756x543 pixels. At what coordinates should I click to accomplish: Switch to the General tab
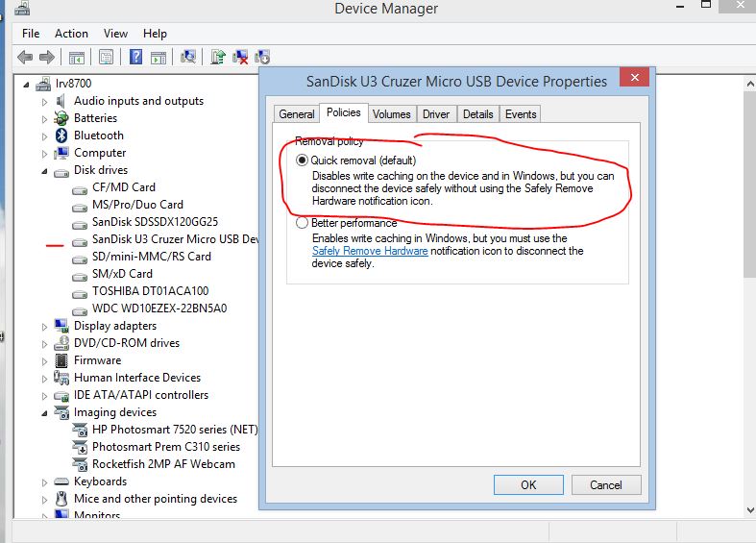point(297,114)
